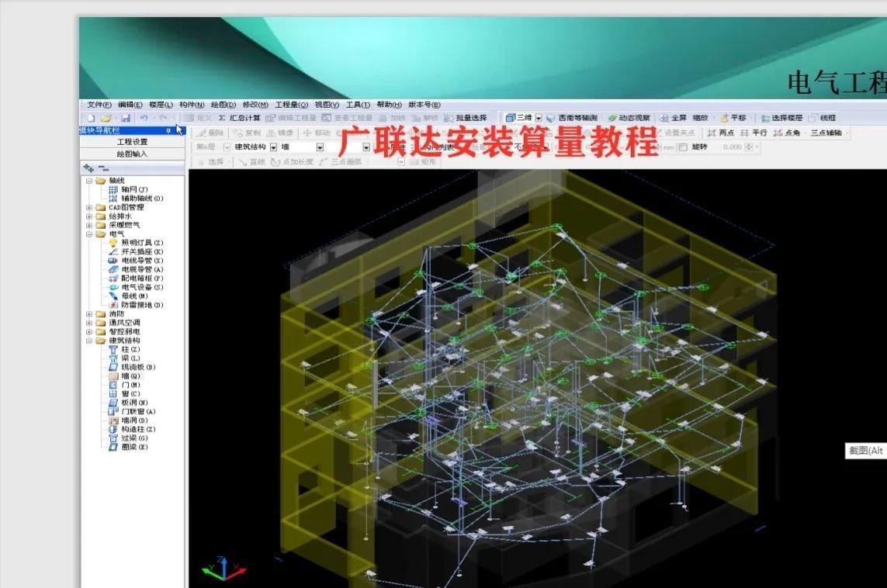
Task: Click 选择楼层 toolbar button
Action: [x=781, y=118]
